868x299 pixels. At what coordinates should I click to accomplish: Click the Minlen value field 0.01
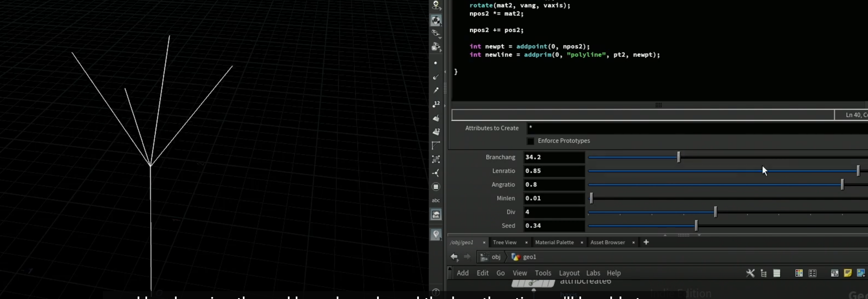(x=554, y=198)
